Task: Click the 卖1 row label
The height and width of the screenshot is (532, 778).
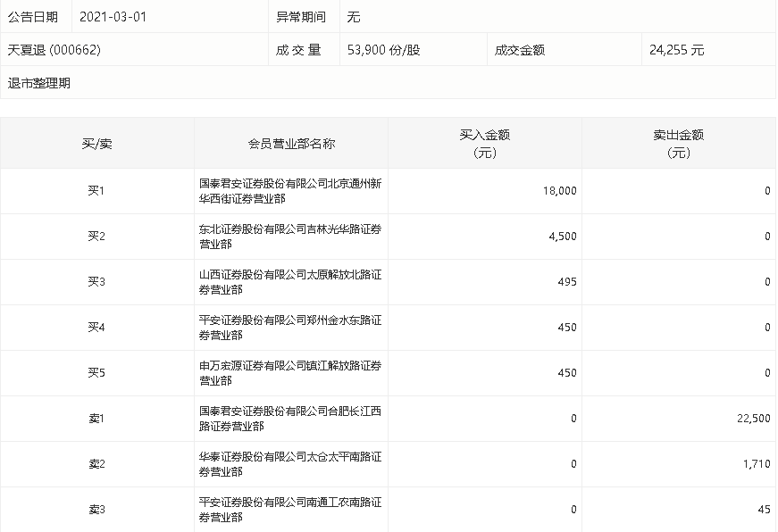Action: coord(96,419)
